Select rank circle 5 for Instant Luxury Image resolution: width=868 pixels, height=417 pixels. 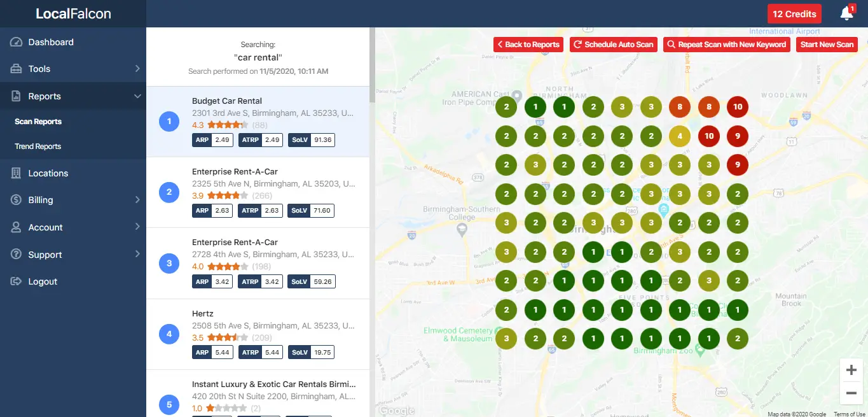169,404
